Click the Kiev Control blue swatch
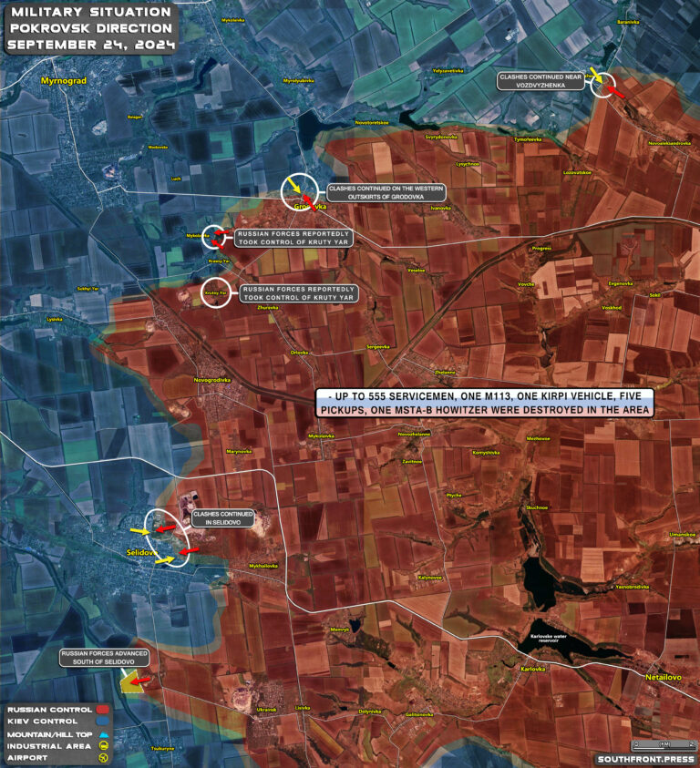 tap(103, 721)
